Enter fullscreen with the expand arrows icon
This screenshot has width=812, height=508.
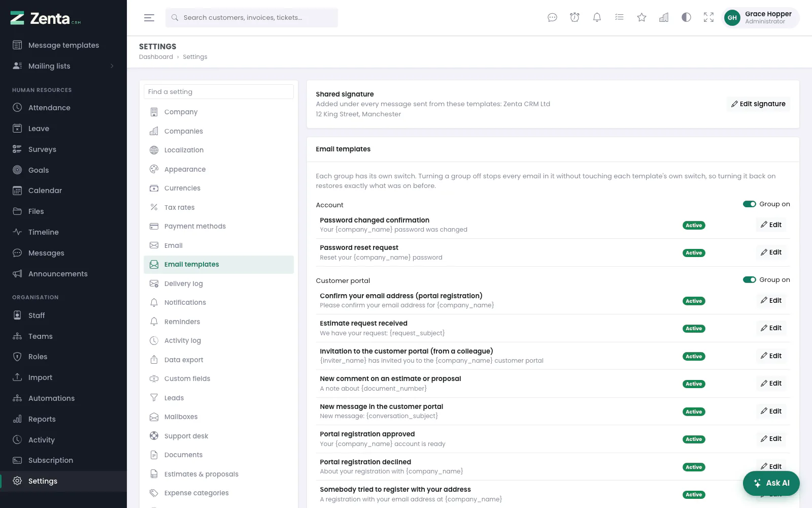pyautogui.click(x=708, y=18)
